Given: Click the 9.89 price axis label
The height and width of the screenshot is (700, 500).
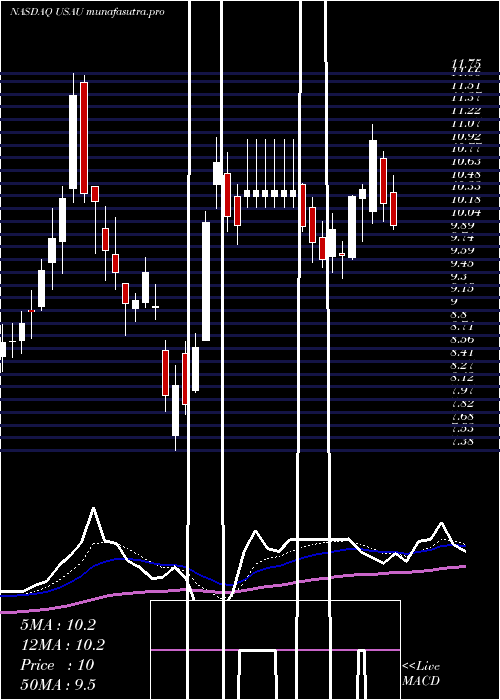Looking at the screenshot, I should [x=463, y=225].
